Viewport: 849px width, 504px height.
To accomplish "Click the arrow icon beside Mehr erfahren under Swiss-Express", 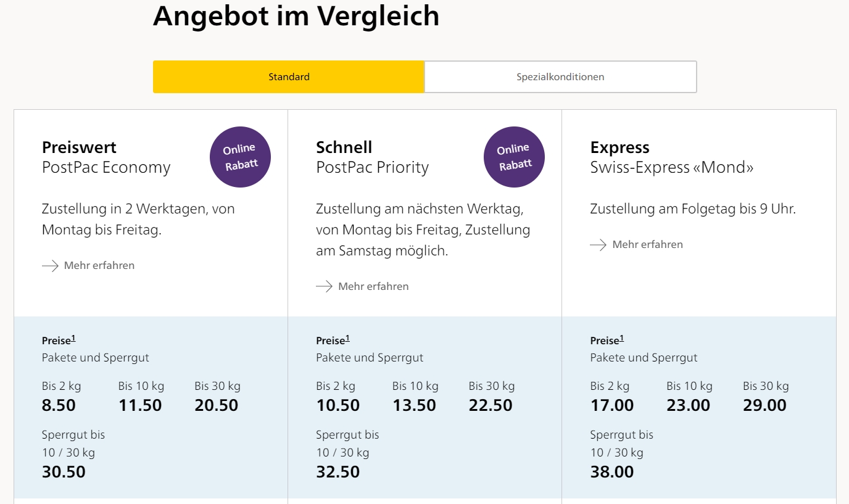I will point(598,245).
